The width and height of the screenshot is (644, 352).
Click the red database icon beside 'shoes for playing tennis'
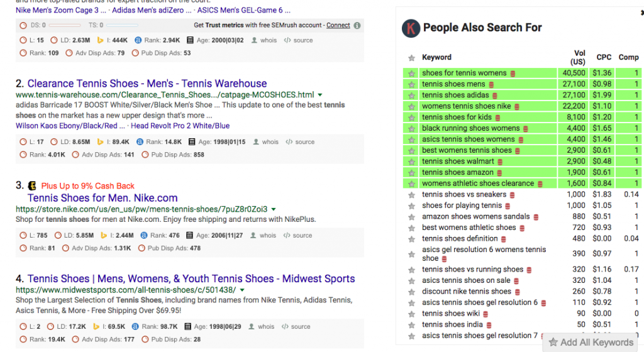[x=508, y=206]
